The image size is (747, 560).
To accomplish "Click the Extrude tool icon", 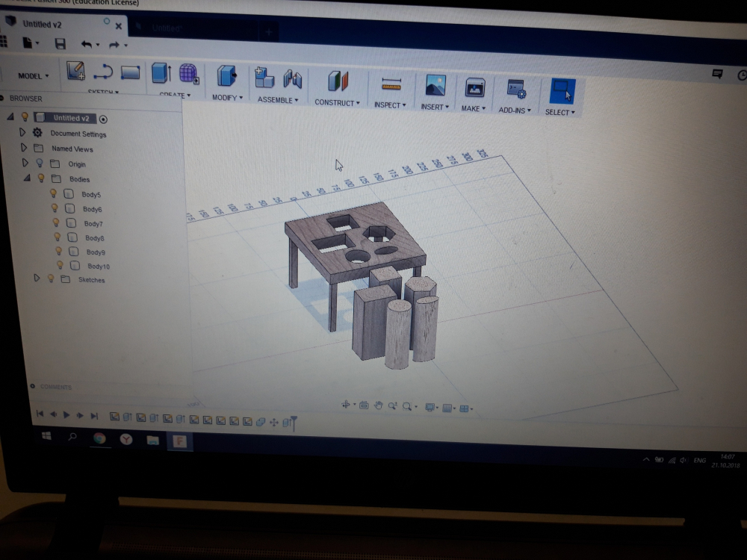I will (x=161, y=73).
